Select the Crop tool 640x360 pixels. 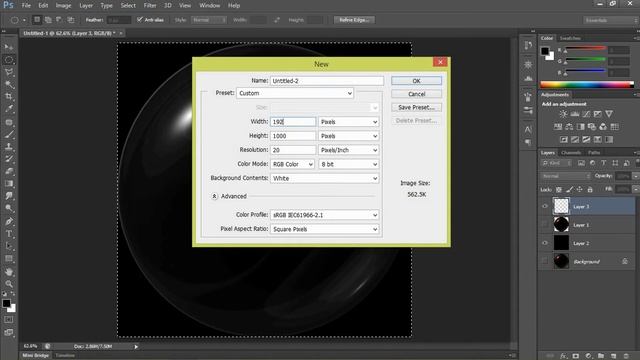pyautogui.click(x=9, y=97)
